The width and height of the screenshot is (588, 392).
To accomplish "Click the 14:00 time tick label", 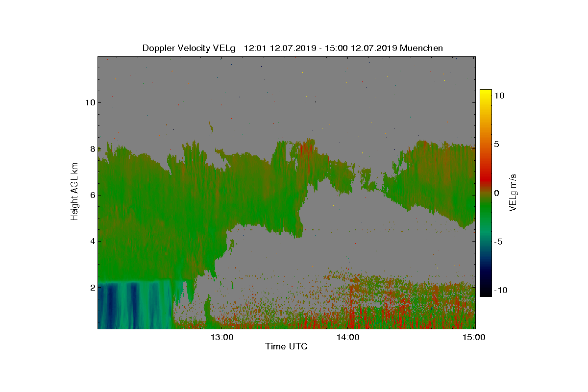I will coord(348,337).
